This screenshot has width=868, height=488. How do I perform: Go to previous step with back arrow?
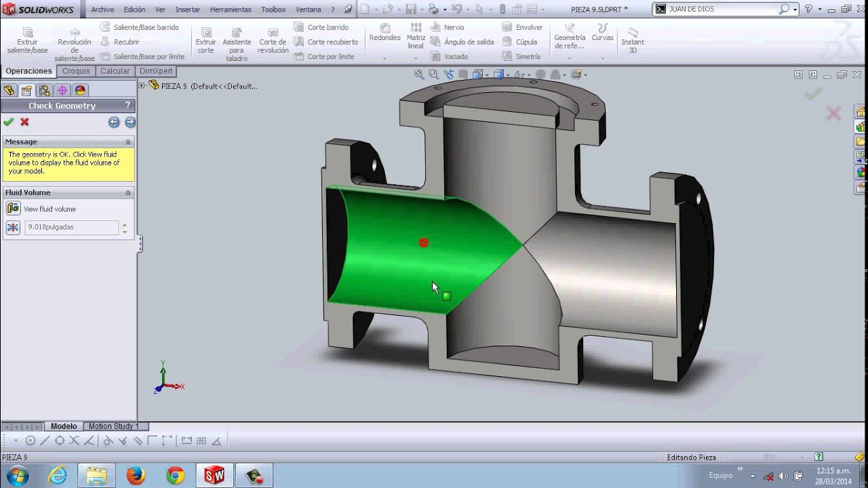(114, 122)
